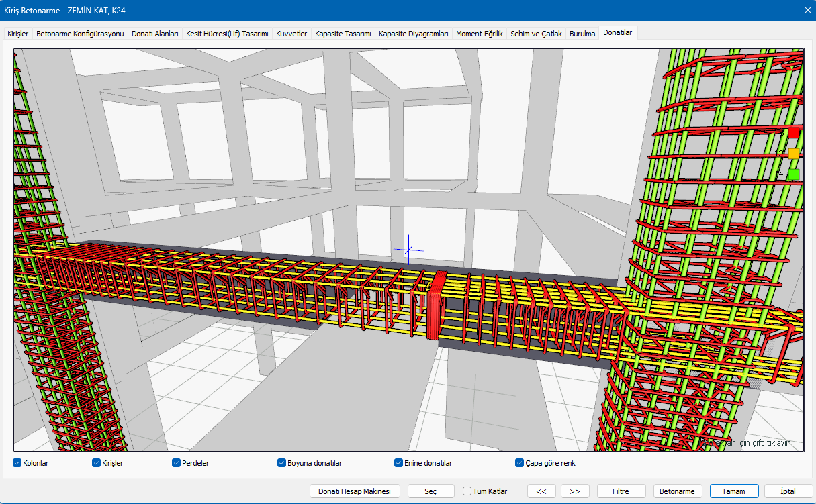Disable the Perdeler checkbox
816x504 pixels.
pyautogui.click(x=177, y=463)
